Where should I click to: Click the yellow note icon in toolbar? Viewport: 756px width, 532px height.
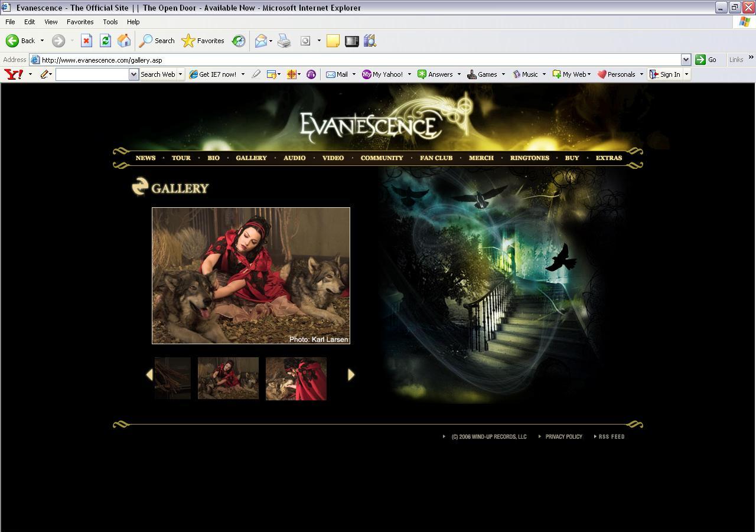(x=333, y=41)
